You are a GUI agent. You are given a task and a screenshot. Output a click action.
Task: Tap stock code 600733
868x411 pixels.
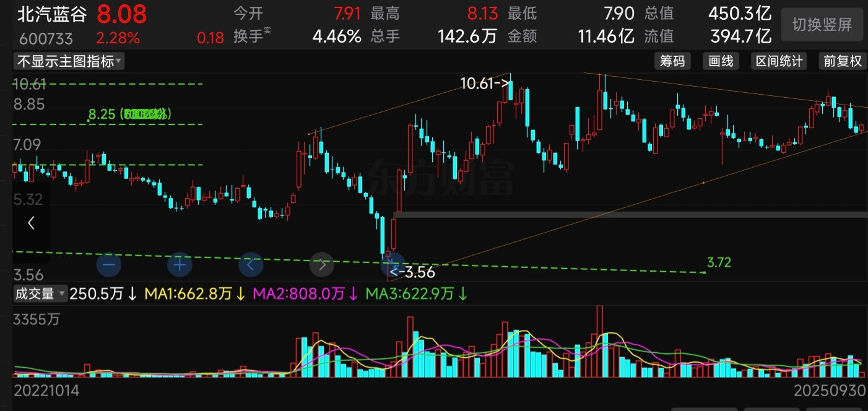[x=46, y=38]
